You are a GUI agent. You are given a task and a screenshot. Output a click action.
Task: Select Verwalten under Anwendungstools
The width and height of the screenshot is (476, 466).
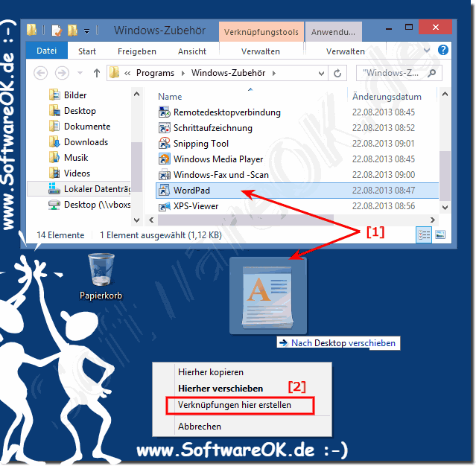pyautogui.click(x=346, y=51)
